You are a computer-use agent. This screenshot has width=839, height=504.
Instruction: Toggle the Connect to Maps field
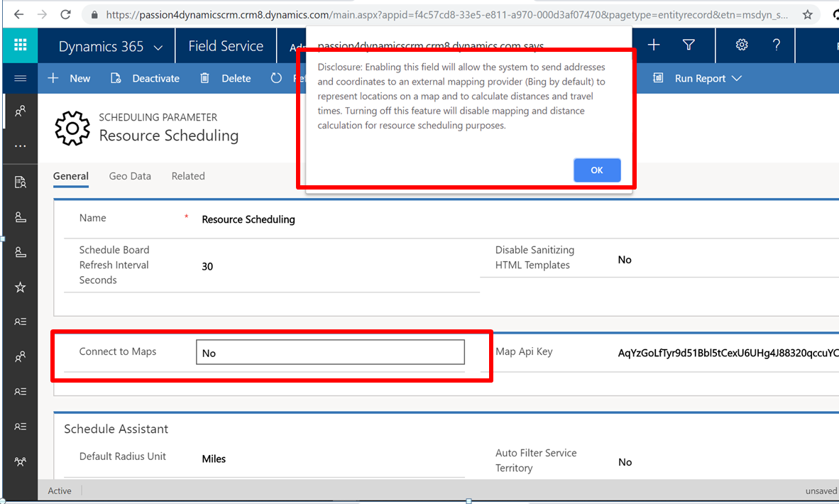(330, 352)
